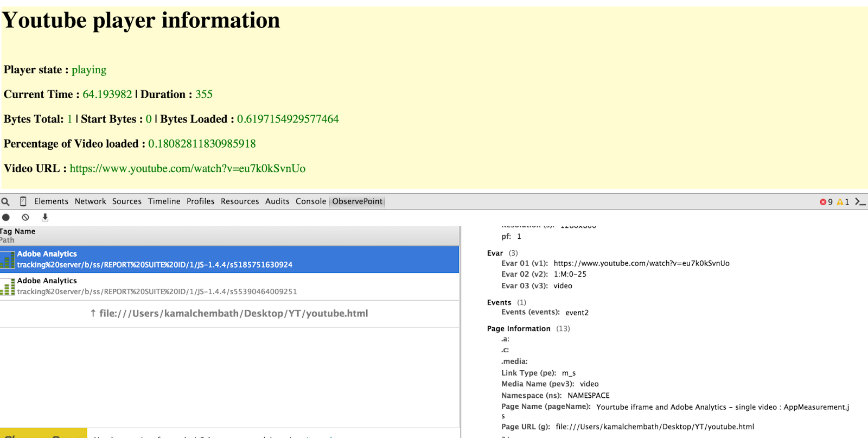Click the download arrow icon
This screenshot has width=868, height=438.
45,217
